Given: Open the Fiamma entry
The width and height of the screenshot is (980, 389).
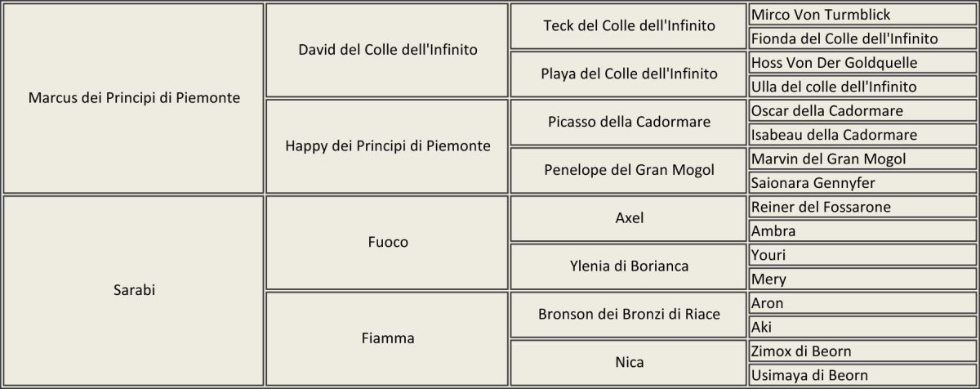Looking at the screenshot, I should click(387, 338).
